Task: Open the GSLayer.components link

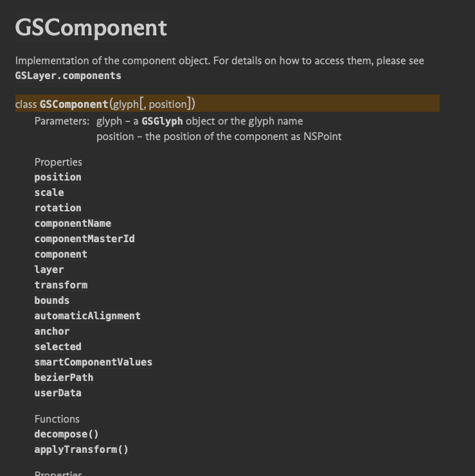Action: click(x=68, y=76)
